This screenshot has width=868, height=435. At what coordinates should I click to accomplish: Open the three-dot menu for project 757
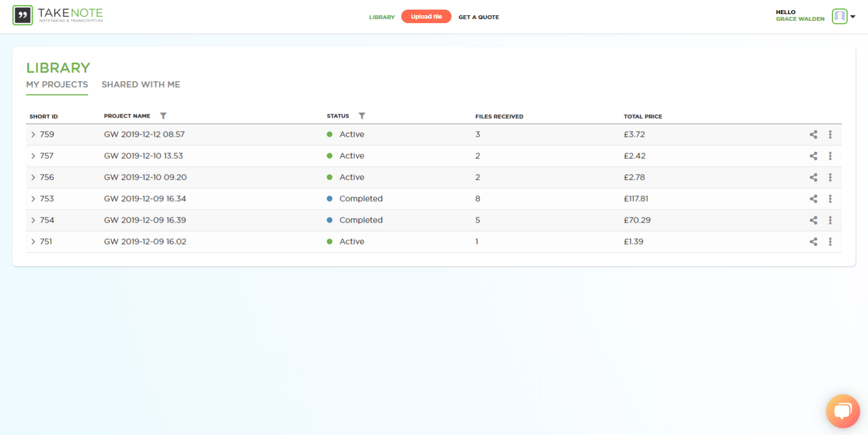point(830,156)
